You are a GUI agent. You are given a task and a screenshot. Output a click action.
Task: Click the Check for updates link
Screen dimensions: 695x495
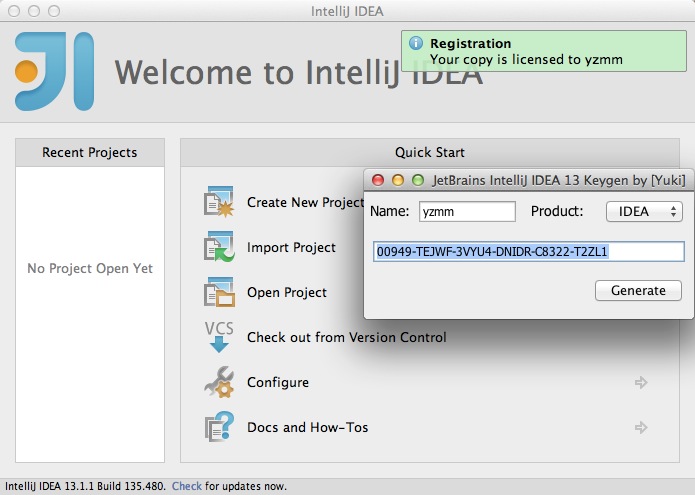(x=187, y=486)
